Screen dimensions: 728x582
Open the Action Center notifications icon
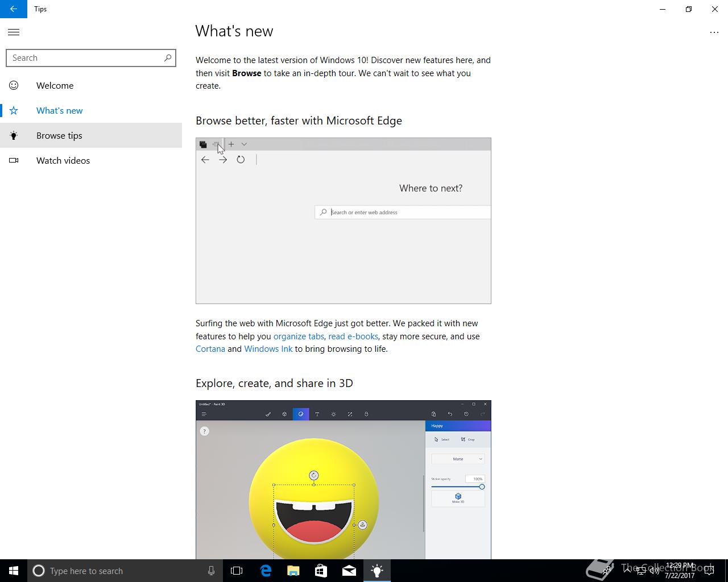[709, 571]
